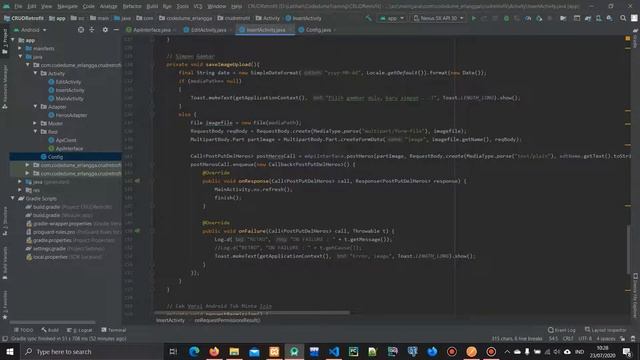Open PyCharm from taskbar
The image size is (640, 360).
[x=353, y=351]
